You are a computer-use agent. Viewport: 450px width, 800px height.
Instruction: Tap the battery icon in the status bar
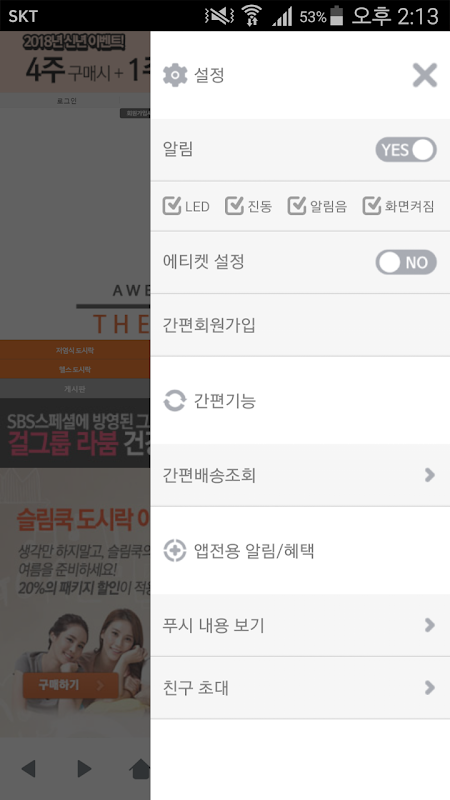(x=337, y=16)
